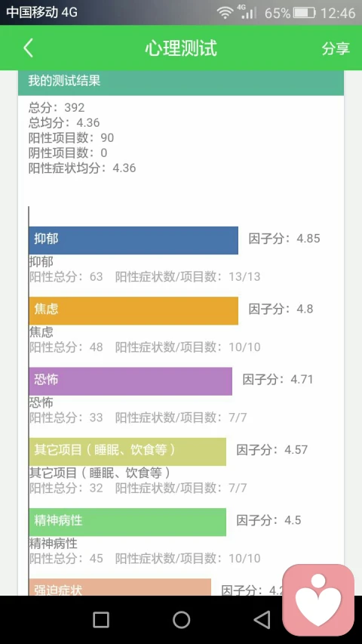Tap the WiFi status bar icon
Viewport: 362px width, 644px height.
point(225,13)
